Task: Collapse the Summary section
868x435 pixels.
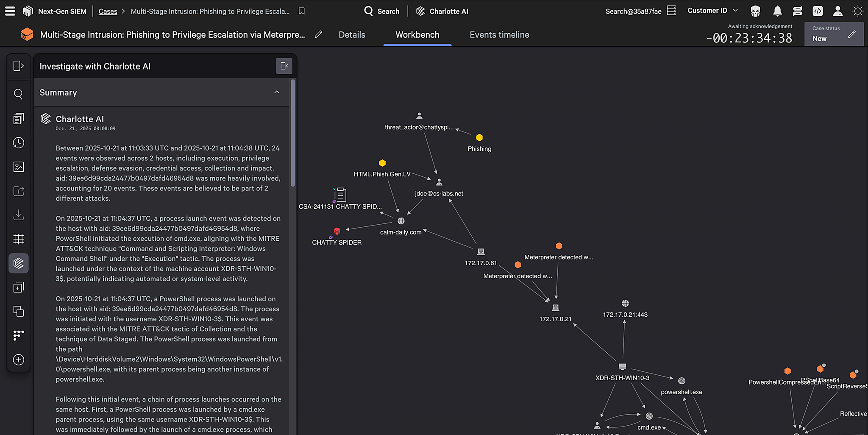Action: click(x=277, y=92)
